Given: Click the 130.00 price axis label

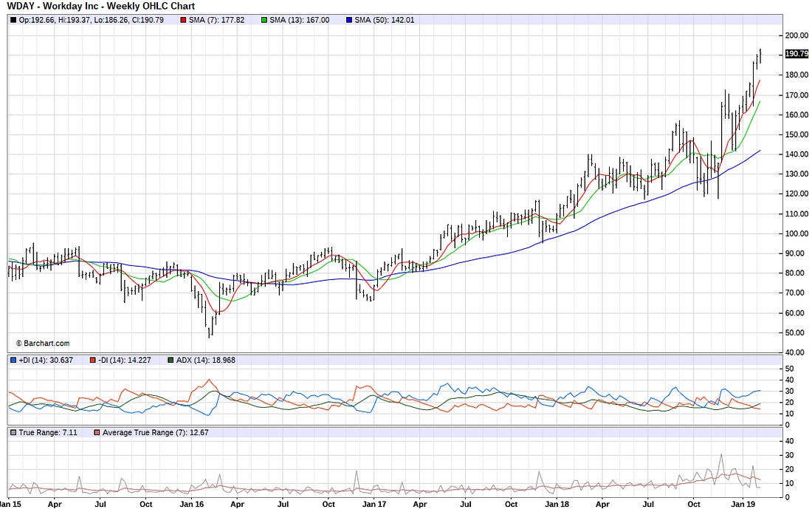Looking at the screenshot, I should tap(796, 174).
